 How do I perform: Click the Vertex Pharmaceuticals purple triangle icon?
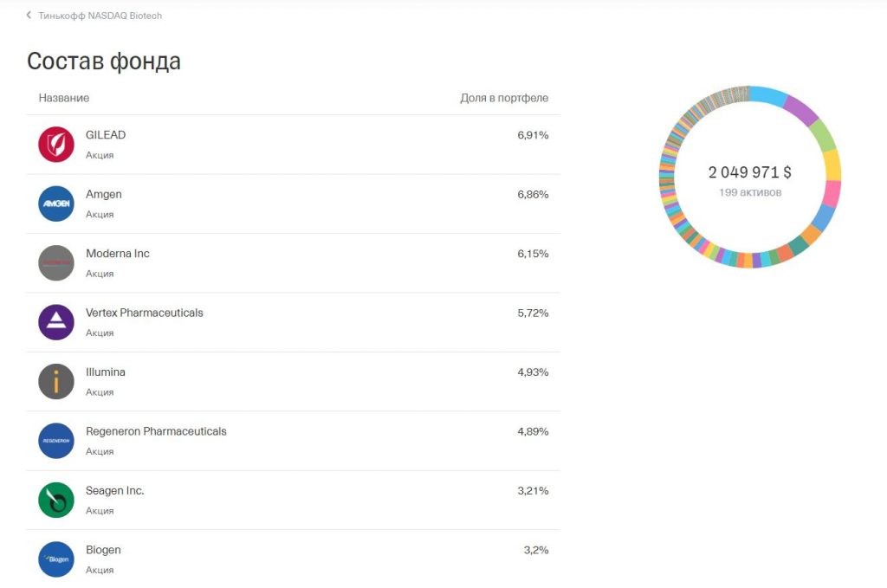[56, 322]
